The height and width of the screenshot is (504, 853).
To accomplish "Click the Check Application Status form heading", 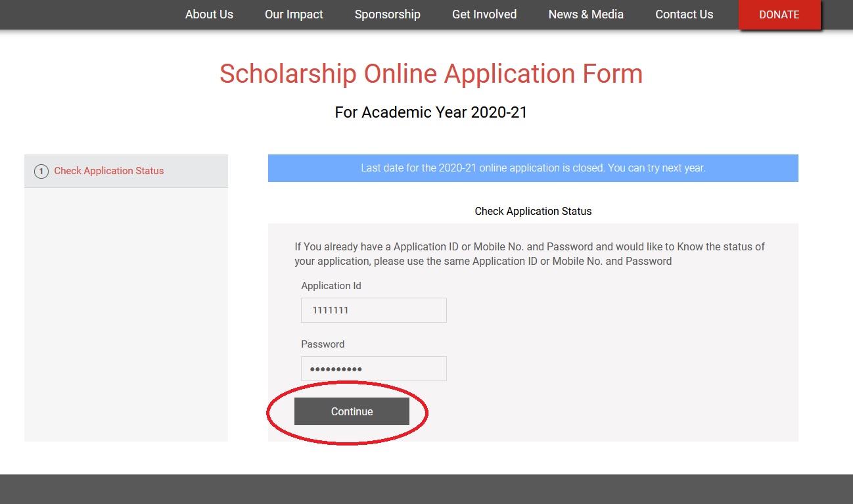I will coord(533,212).
